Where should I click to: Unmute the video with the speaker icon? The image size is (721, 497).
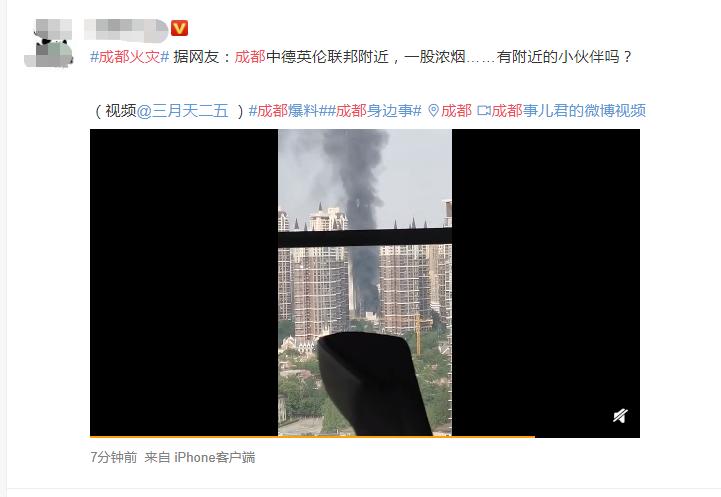coord(620,416)
